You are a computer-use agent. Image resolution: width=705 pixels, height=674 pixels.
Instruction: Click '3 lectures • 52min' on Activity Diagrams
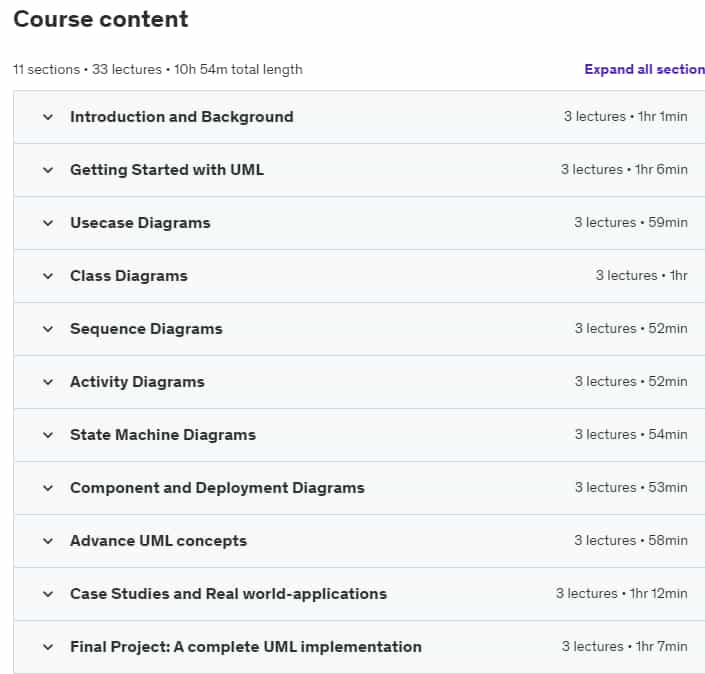631,382
